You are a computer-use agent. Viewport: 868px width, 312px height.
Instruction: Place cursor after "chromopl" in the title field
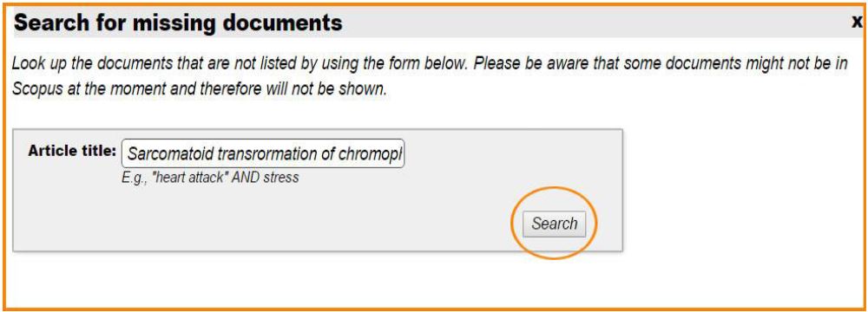404,153
